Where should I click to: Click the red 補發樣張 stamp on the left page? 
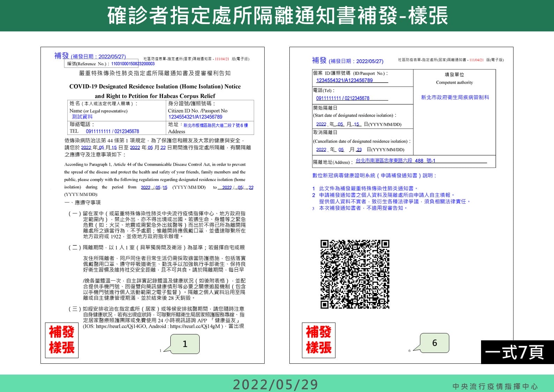tap(62, 340)
